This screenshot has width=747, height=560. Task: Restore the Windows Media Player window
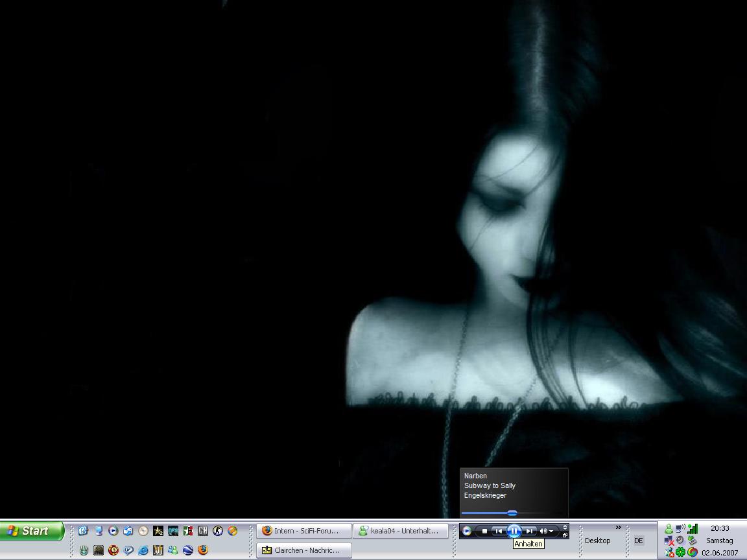coord(565,535)
